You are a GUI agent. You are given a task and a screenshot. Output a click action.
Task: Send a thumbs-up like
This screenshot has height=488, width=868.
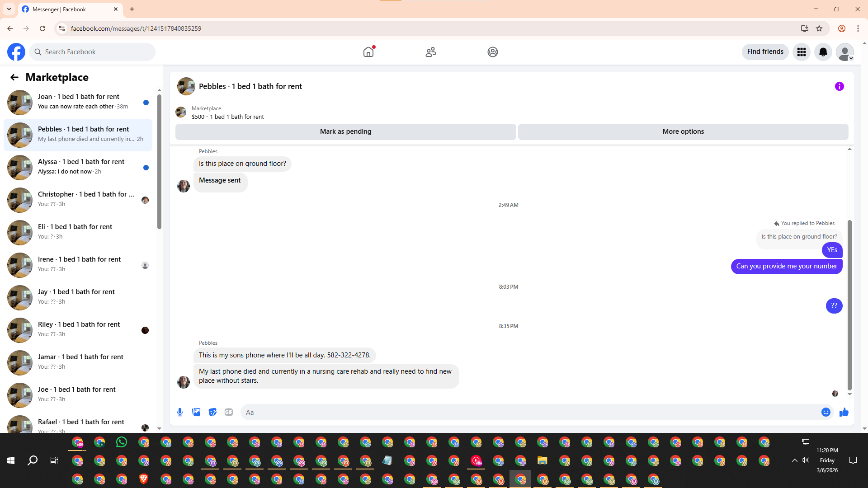844,412
